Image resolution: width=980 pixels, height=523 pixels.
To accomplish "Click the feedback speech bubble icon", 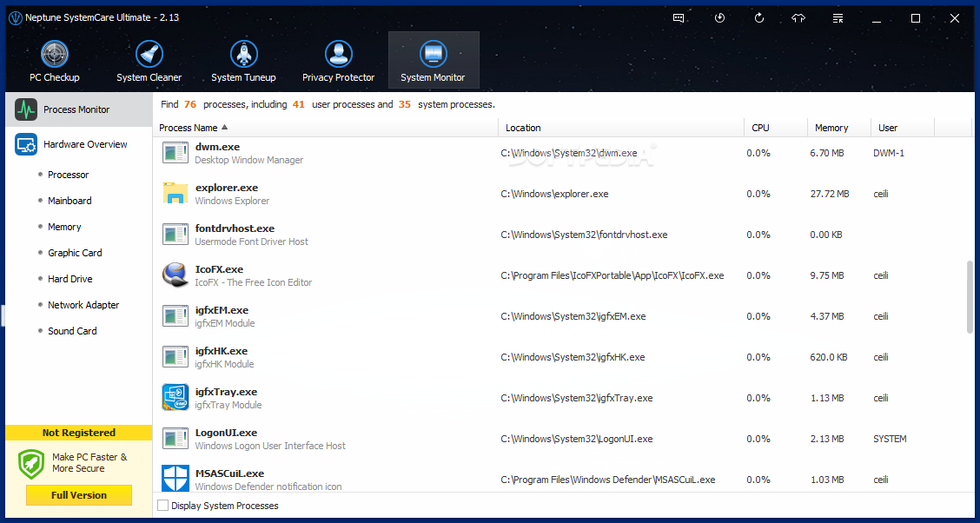I will (x=679, y=18).
